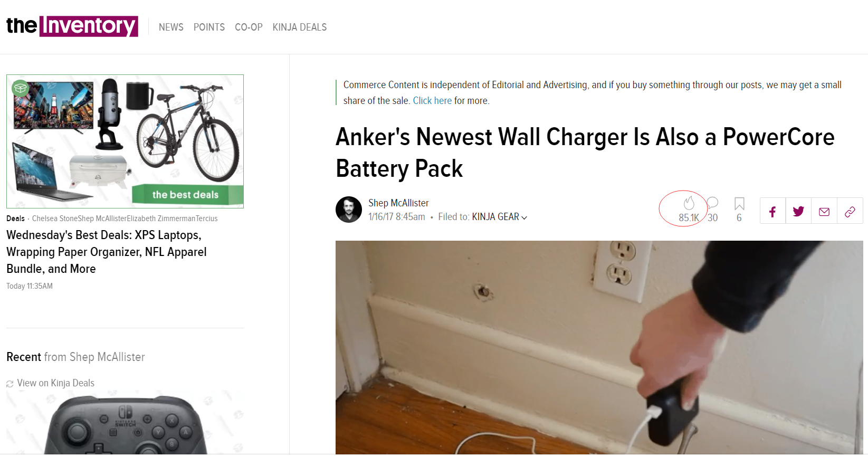The image size is (868, 456).
Task: Open the KINJA DEALS section
Action: (300, 27)
